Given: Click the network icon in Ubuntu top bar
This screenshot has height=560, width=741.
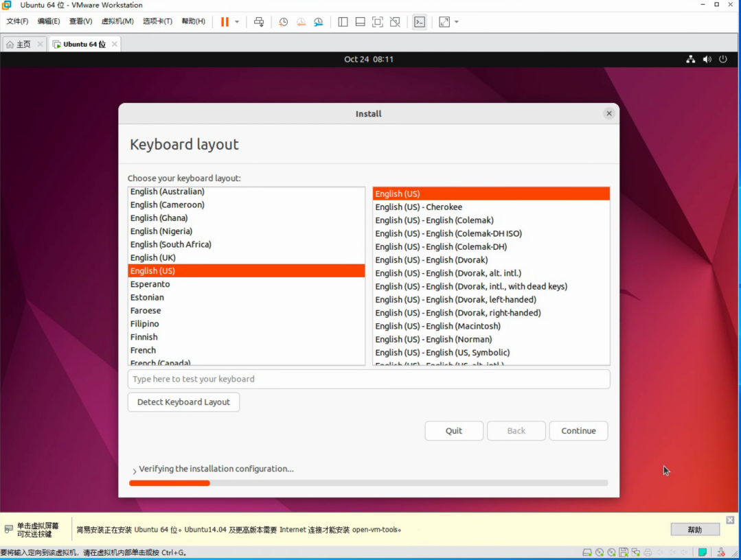Looking at the screenshot, I should click(690, 59).
